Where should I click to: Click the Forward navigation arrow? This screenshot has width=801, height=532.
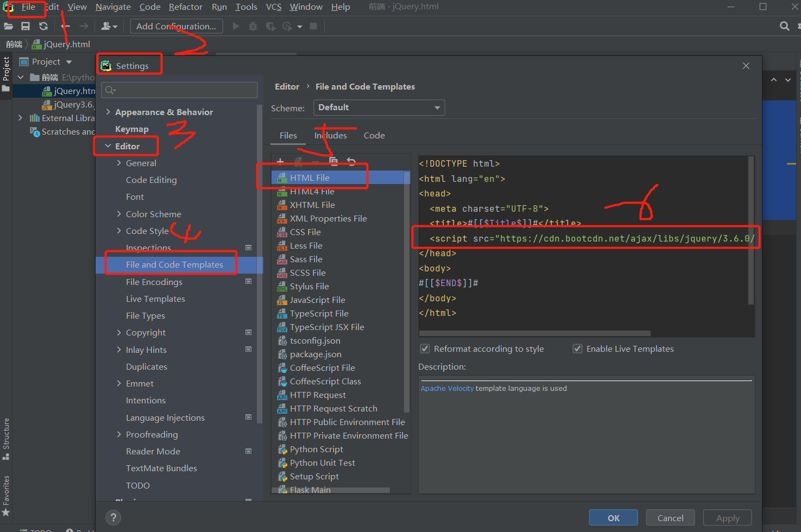pyautogui.click(x=84, y=26)
